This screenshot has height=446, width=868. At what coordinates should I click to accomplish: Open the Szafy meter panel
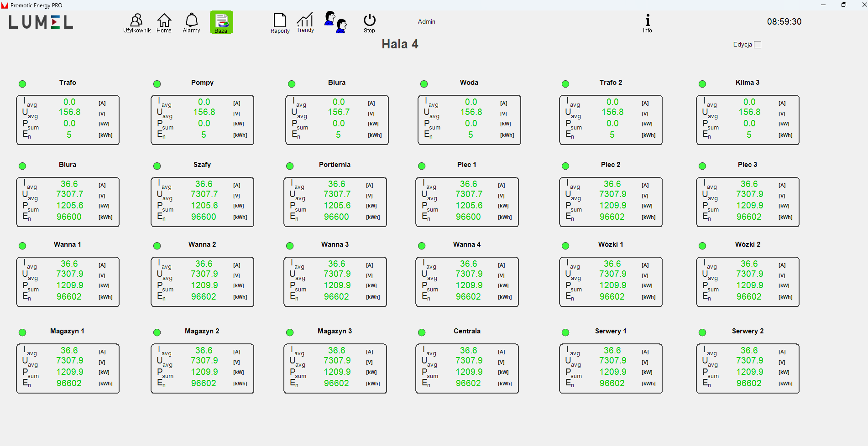click(x=203, y=202)
